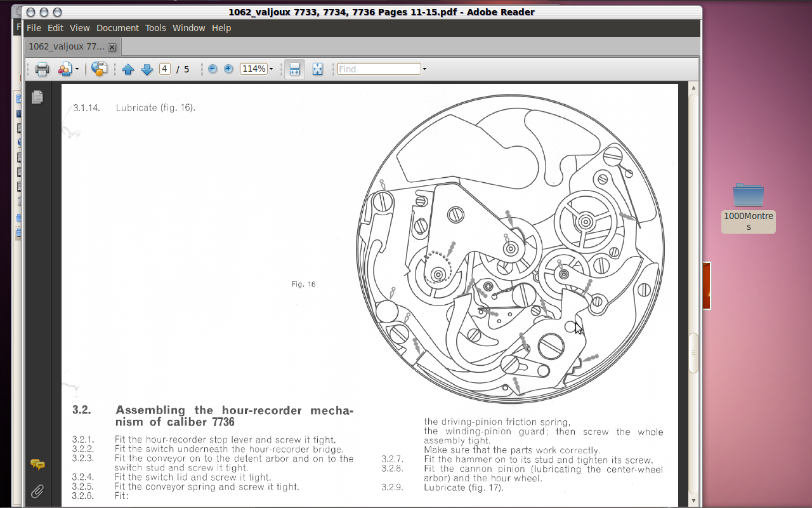Go to next page arrow

point(147,69)
